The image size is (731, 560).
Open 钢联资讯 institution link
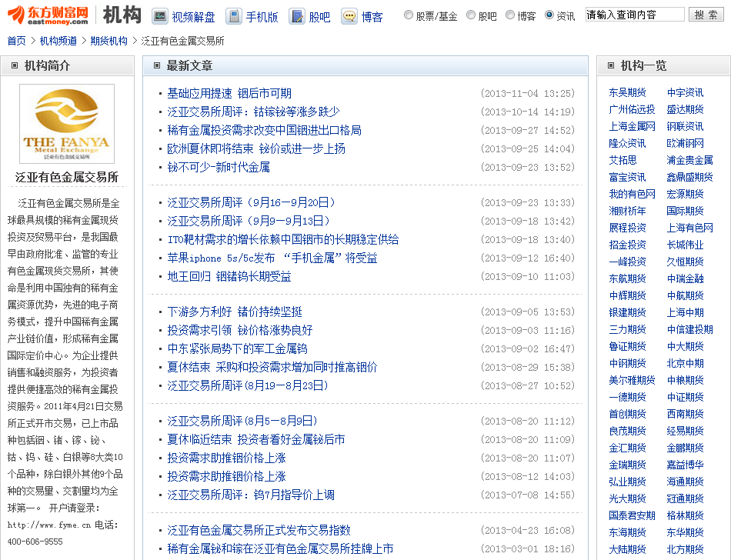[686, 126]
